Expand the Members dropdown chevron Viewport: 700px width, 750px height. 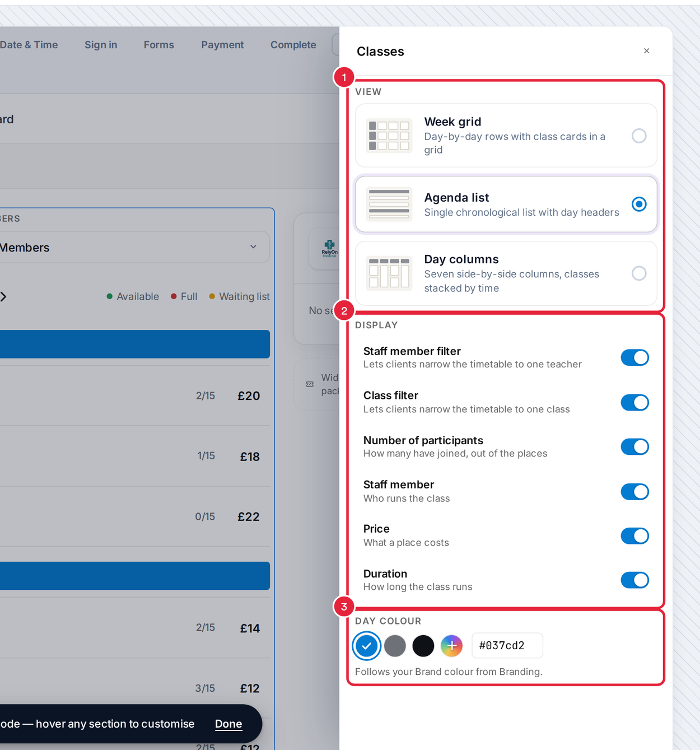pyautogui.click(x=253, y=247)
